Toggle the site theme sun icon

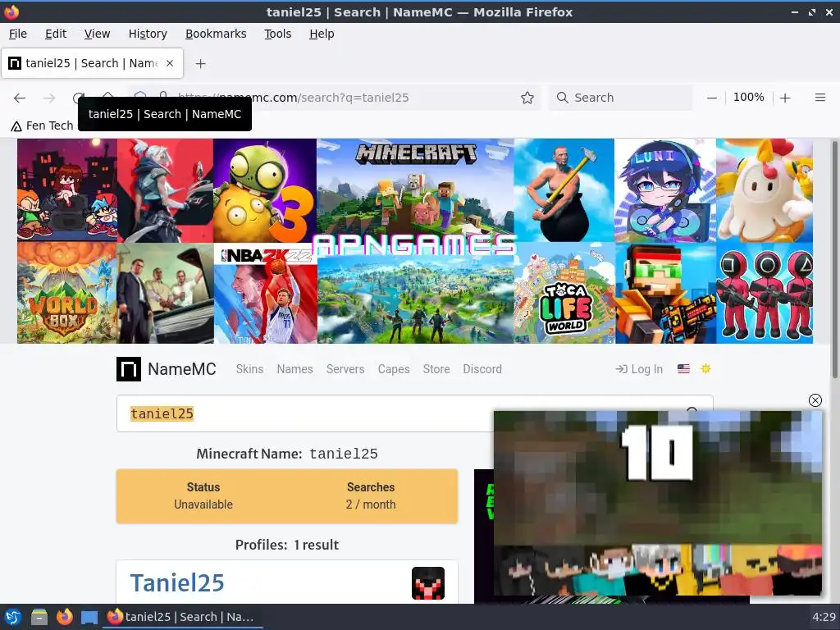[x=705, y=368]
